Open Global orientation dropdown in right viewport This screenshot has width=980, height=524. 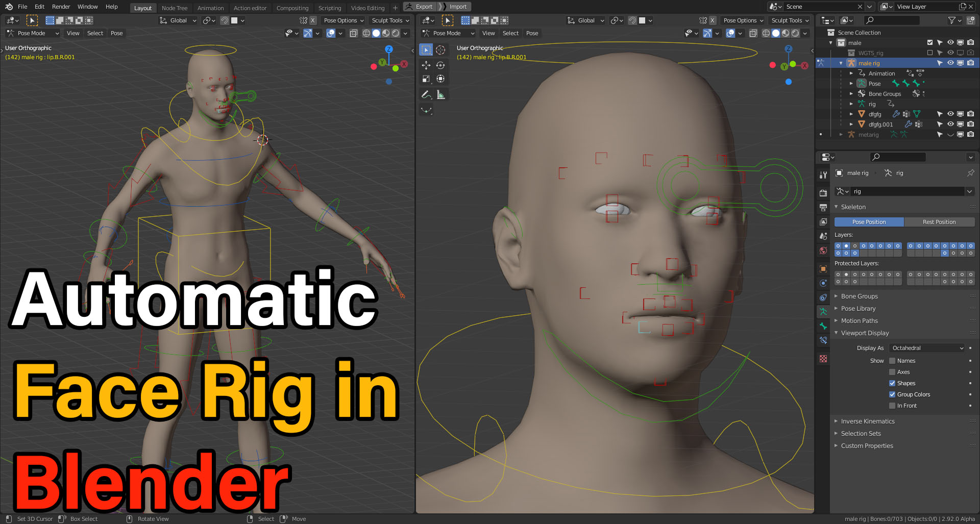click(x=586, y=20)
